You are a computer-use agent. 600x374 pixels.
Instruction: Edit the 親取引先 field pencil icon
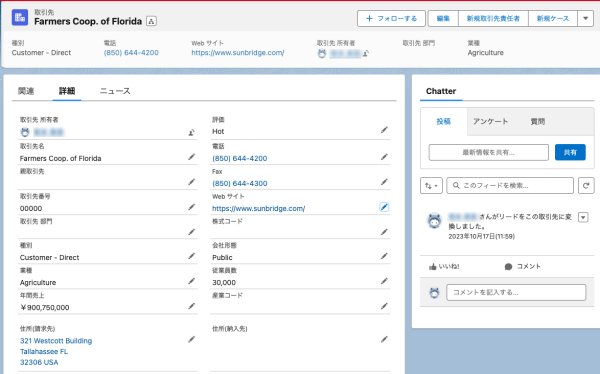192,182
